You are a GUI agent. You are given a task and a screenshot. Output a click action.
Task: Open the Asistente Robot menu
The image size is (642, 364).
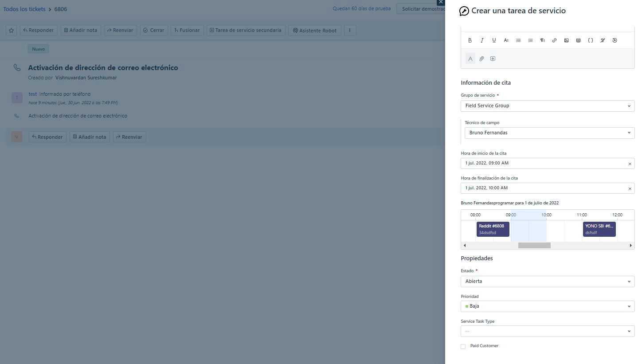pyautogui.click(x=314, y=30)
